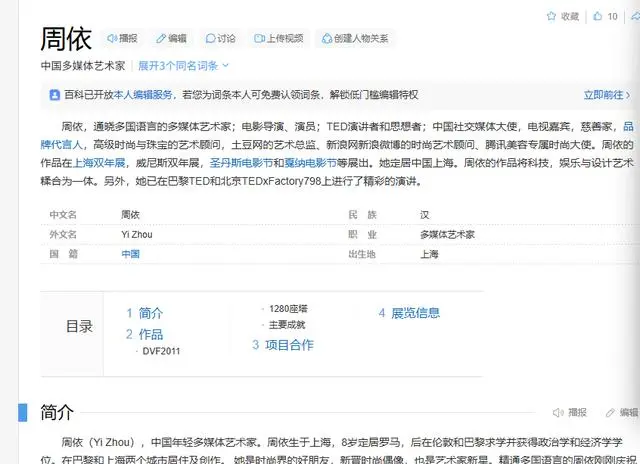Click the 收藏 star icon
Screen dimensions: 640x464
click(550, 16)
